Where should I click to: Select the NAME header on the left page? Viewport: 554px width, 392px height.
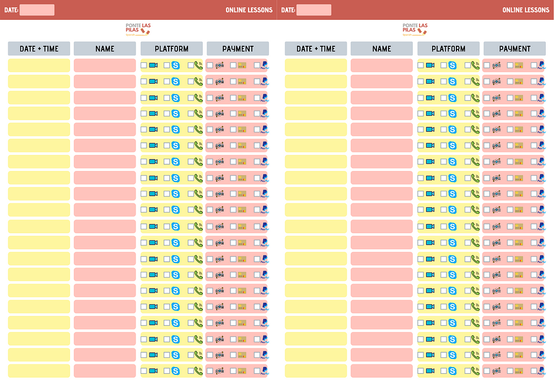(x=105, y=49)
